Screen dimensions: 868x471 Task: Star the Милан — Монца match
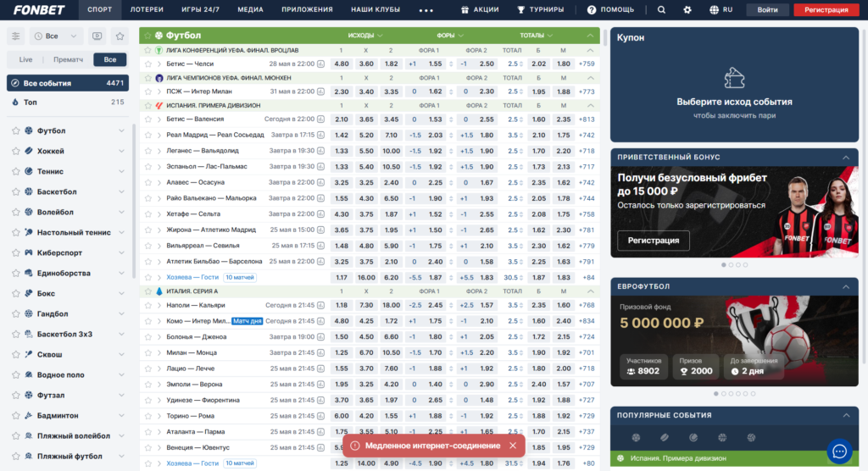147,352
